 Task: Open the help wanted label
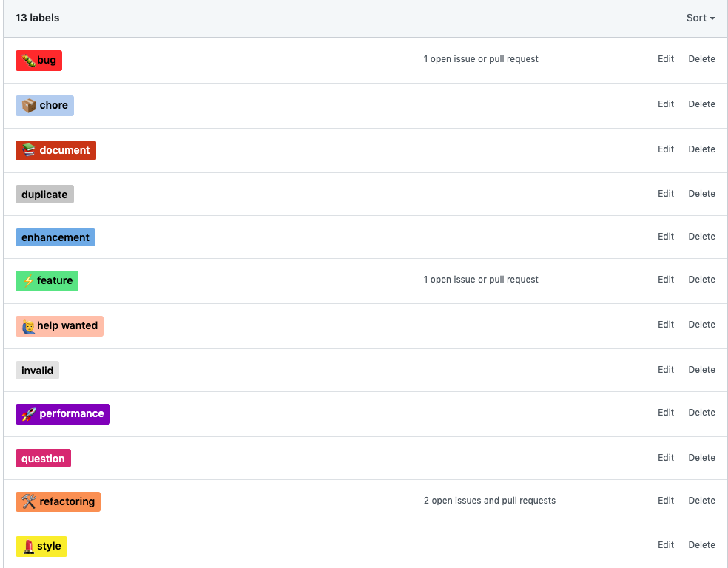[x=59, y=325]
